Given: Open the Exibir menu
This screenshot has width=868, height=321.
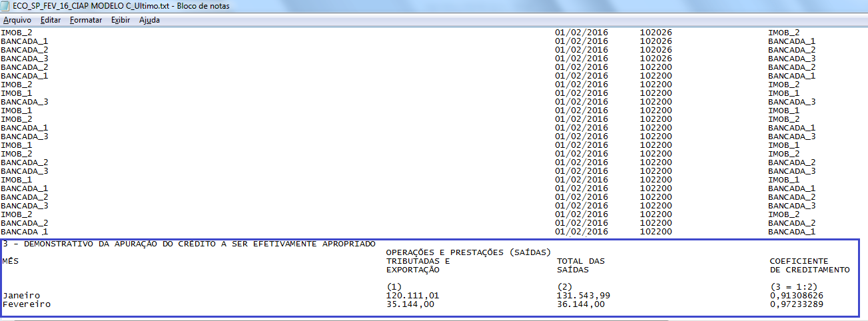Looking at the screenshot, I should (x=121, y=20).
